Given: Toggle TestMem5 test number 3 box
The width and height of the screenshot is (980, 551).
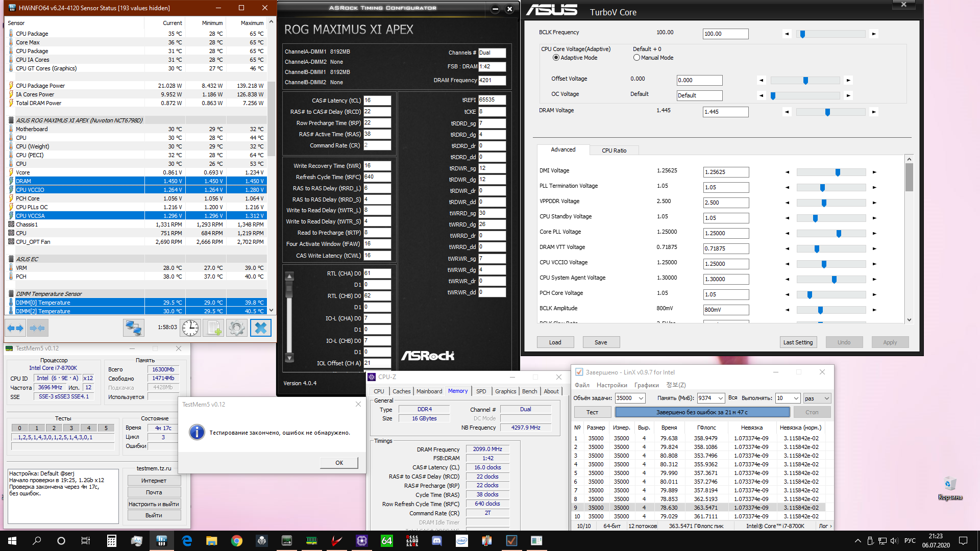Looking at the screenshot, I should click(x=71, y=428).
